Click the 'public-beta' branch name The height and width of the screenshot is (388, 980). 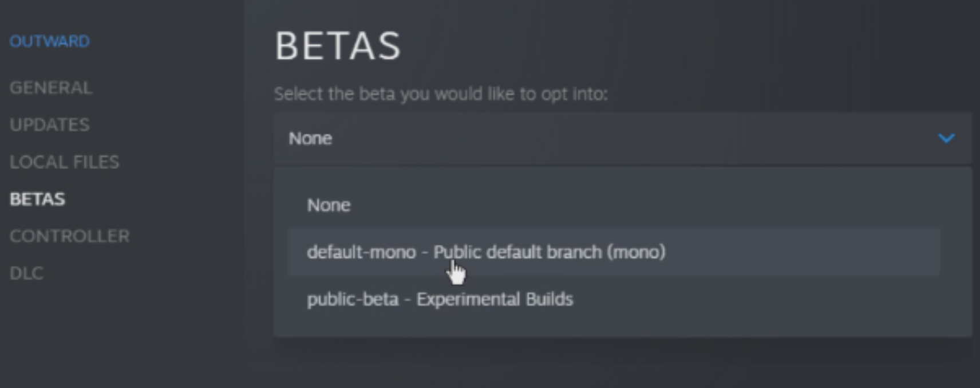coord(353,299)
